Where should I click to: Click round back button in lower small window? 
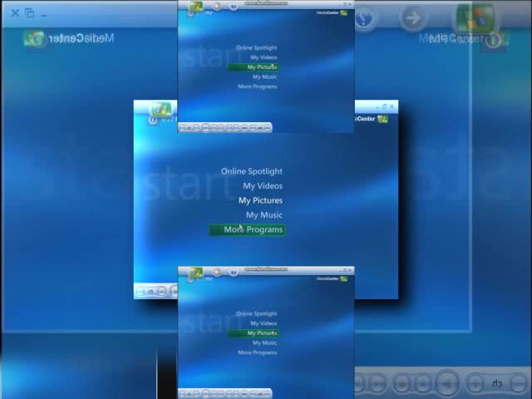(x=217, y=272)
